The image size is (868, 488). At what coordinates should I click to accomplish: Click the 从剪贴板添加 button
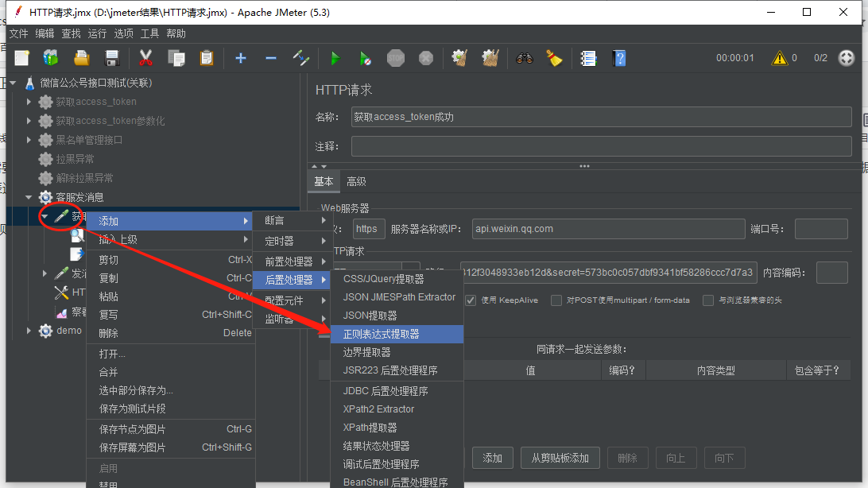pos(560,458)
